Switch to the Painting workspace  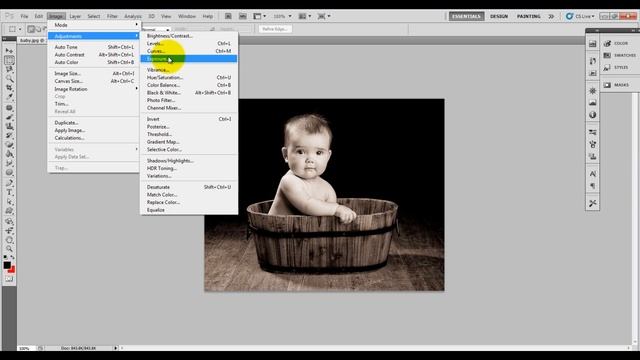[529, 16]
